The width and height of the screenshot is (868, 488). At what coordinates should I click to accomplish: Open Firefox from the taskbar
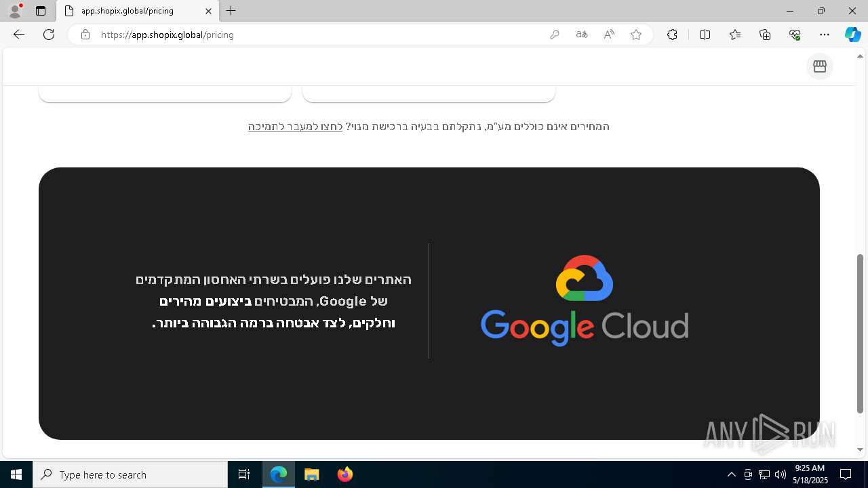(344, 474)
